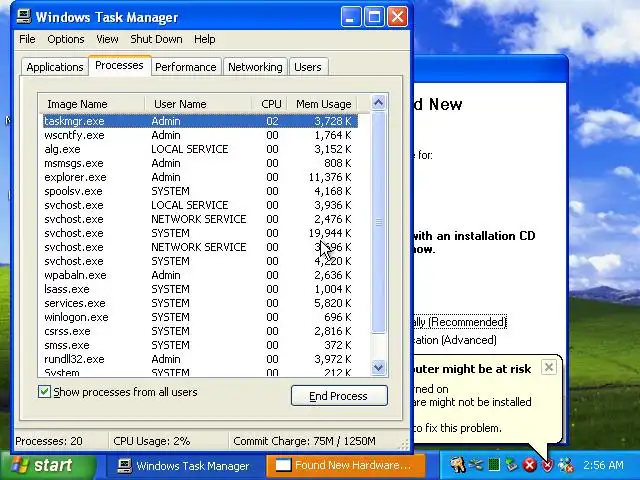
Task: Open the View menu
Action: [107, 39]
